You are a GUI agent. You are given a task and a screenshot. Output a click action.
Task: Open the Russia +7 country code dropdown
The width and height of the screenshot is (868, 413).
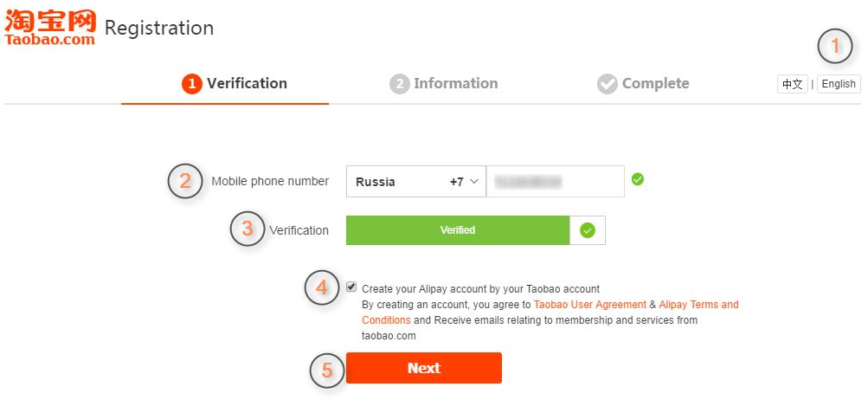point(416,182)
